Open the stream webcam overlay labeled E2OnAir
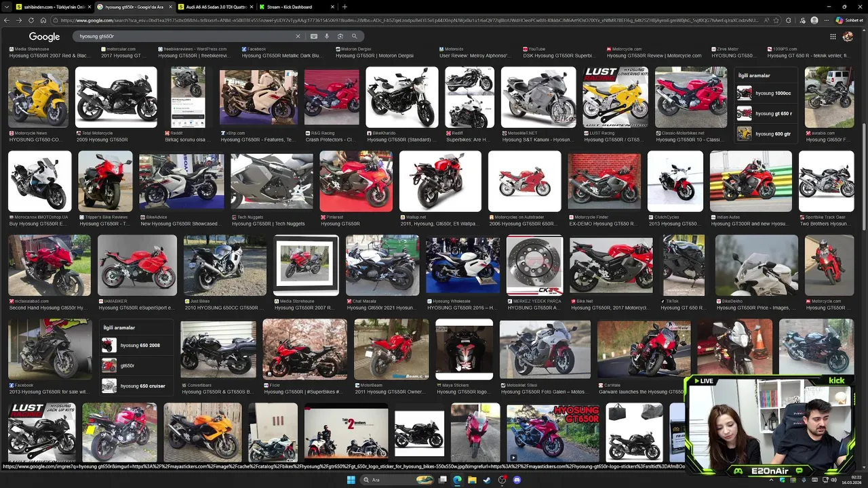Viewport: 868px width, 488px height. pos(770,425)
